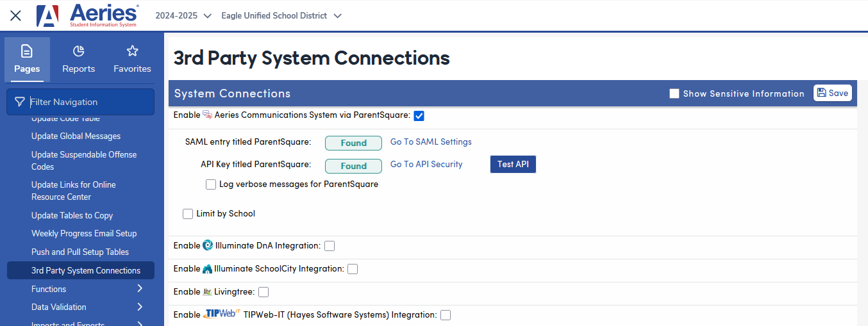
Task: Enable Log verbose messages for ParentSquare
Action: (211, 184)
